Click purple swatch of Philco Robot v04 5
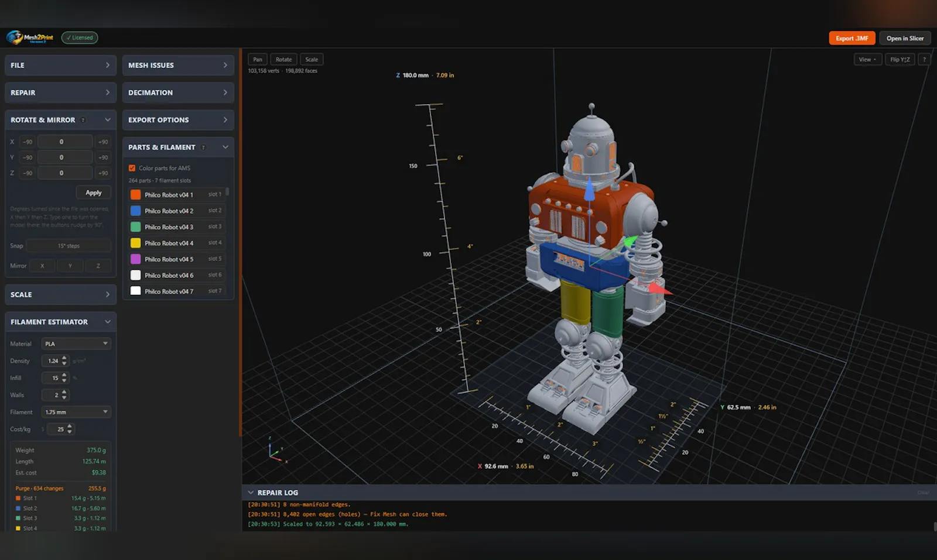 135,259
